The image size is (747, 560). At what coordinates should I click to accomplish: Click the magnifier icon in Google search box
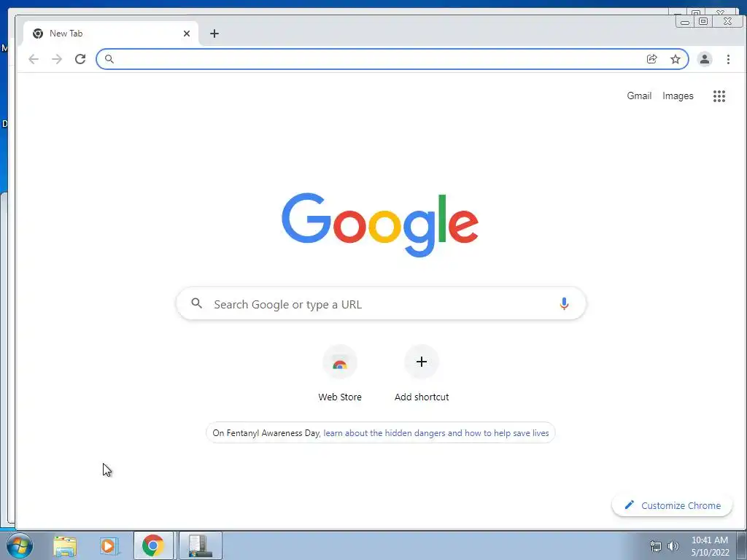click(x=196, y=303)
